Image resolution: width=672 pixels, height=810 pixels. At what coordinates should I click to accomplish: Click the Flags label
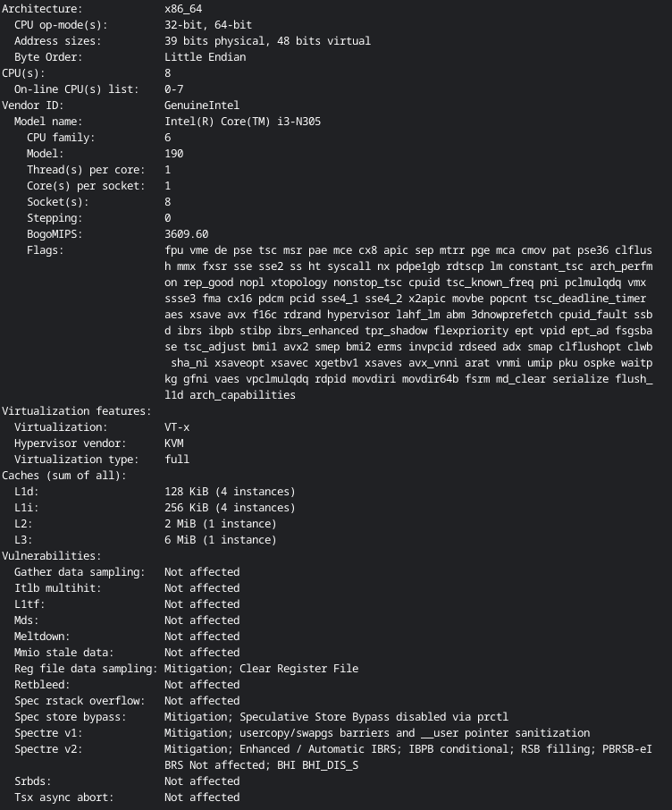[x=46, y=250]
